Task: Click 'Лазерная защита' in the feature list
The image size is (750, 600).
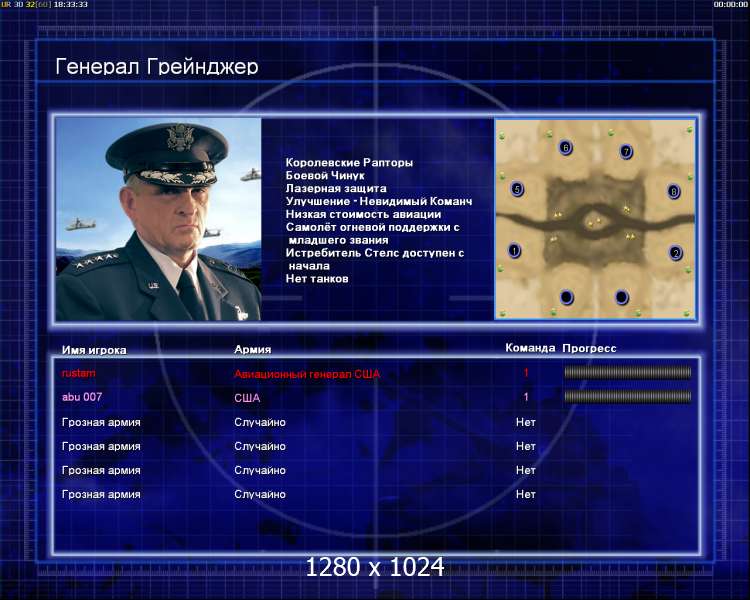Action: click(336, 188)
